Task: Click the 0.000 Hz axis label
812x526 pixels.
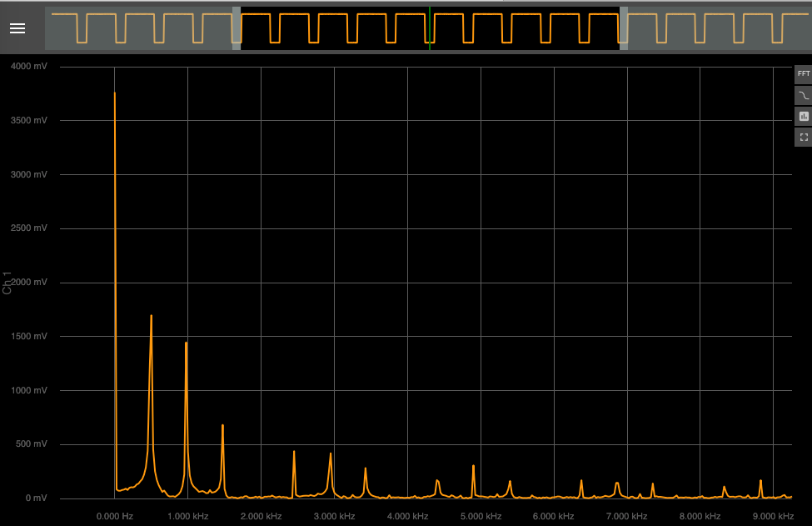Action: click(114, 516)
